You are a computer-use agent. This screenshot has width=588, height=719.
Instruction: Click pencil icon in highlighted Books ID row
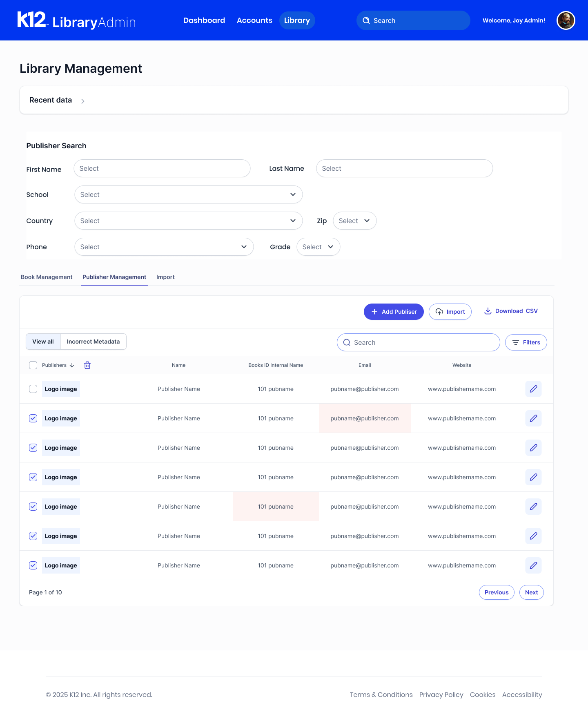533,507
